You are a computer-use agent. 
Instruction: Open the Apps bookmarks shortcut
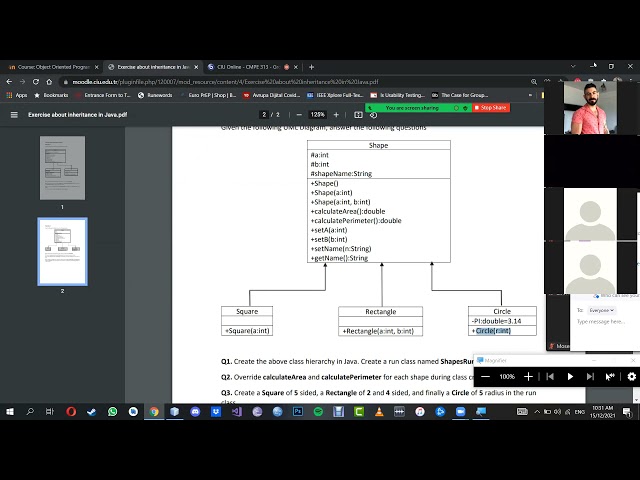click(17, 95)
